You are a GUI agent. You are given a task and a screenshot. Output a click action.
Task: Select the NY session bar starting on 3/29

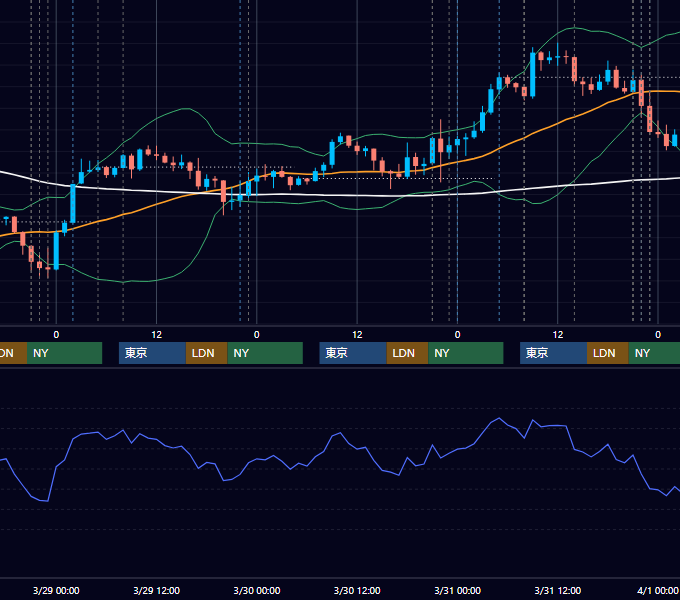coord(265,353)
